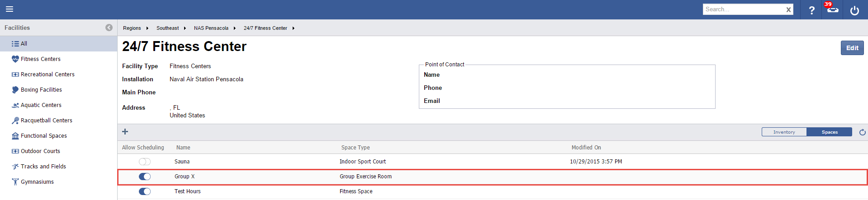Switch to the Inventory tab
This screenshot has width=868, height=200.
click(x=784, y=132)
